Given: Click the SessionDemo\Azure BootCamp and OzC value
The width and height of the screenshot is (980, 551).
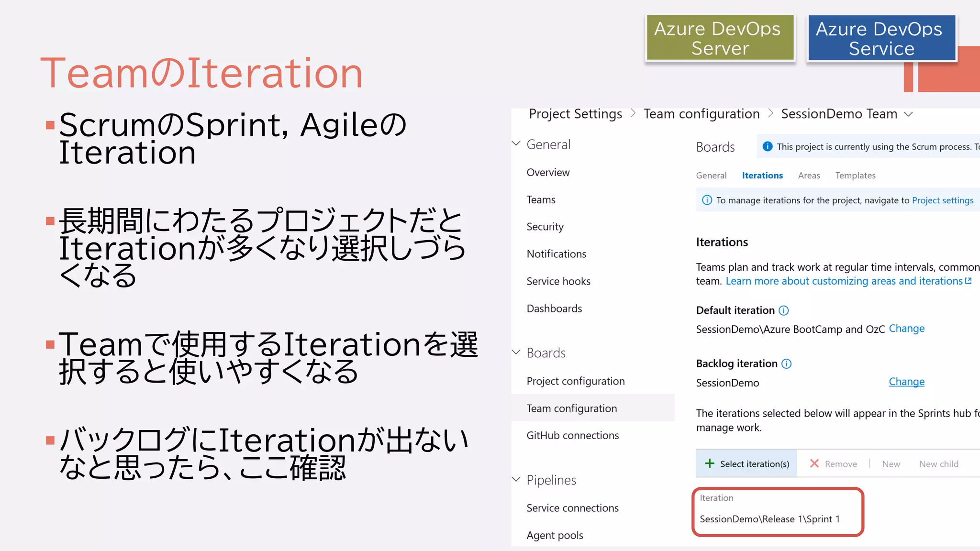Looking at the screenshot, I should tap(791, 330).
